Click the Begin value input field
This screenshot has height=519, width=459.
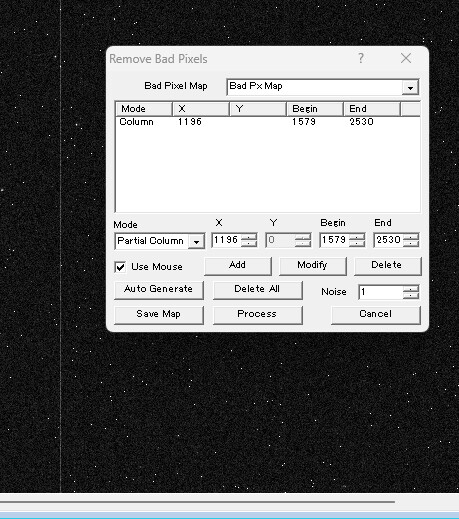334,240
